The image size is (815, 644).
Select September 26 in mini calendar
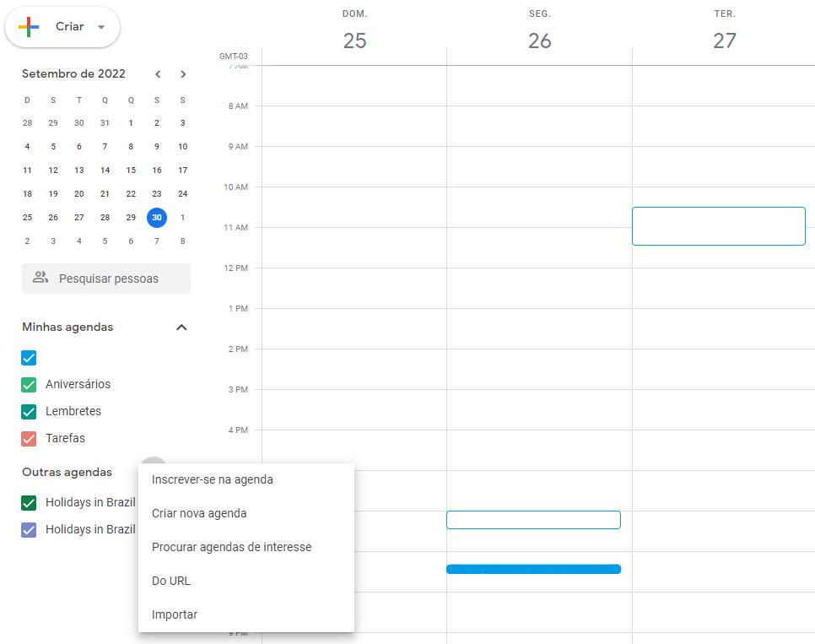tap(53, 218)
